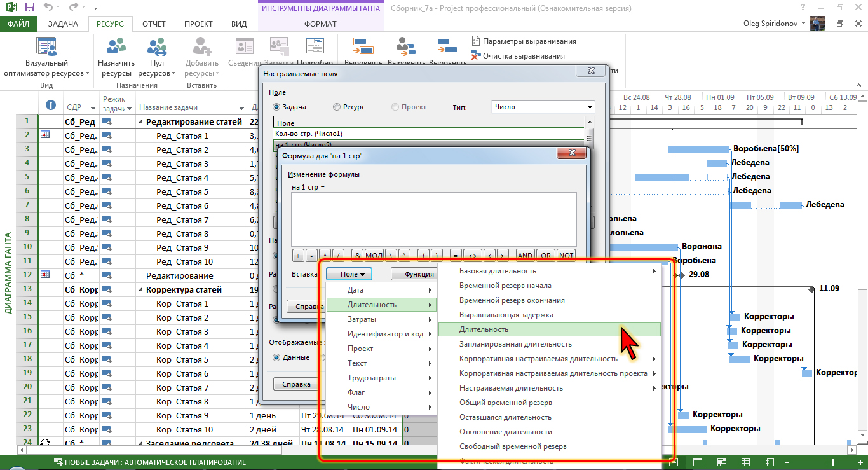This screenshot has height=470, width=868.
Task: Switch to the ВИД ribbon tab
Action: (239, 24)
